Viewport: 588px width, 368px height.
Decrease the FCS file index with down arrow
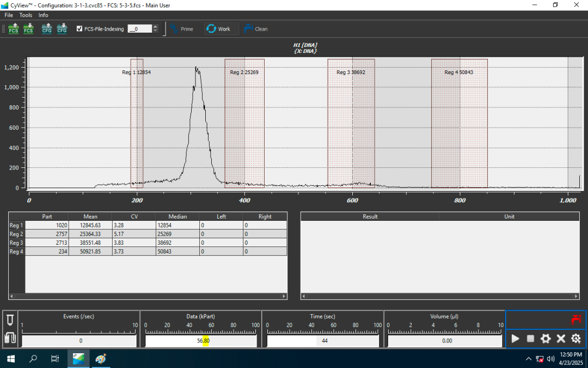point(155,31)
